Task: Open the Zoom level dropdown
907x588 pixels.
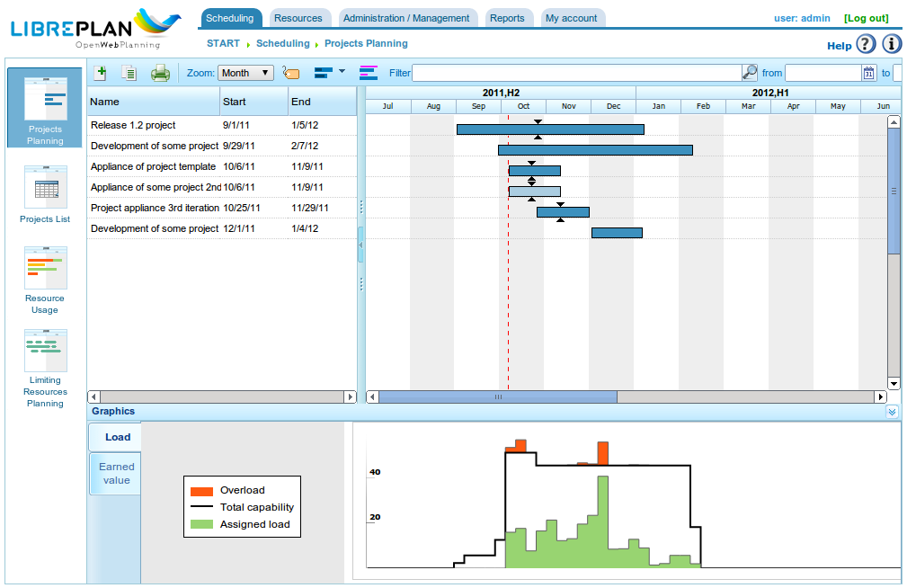Action: (245, 73)
